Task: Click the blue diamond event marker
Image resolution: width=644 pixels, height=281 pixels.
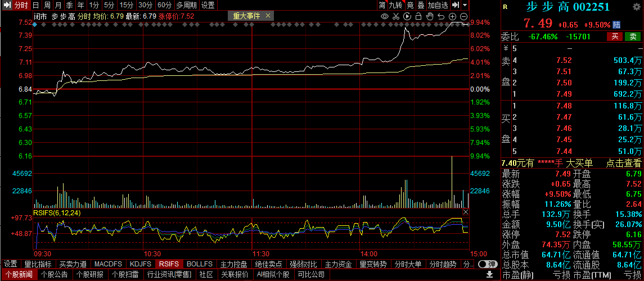Action: pos(35,25)
